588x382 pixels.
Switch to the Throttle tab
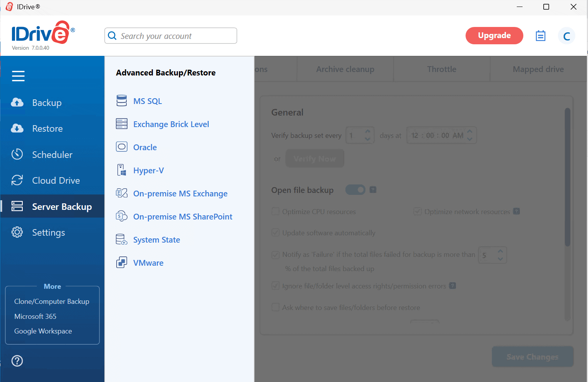pyautogui.click(x=442, y=69)
